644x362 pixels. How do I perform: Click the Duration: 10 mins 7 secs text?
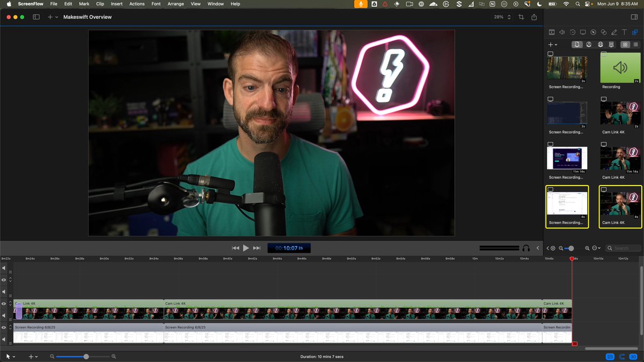click(322, 356)
